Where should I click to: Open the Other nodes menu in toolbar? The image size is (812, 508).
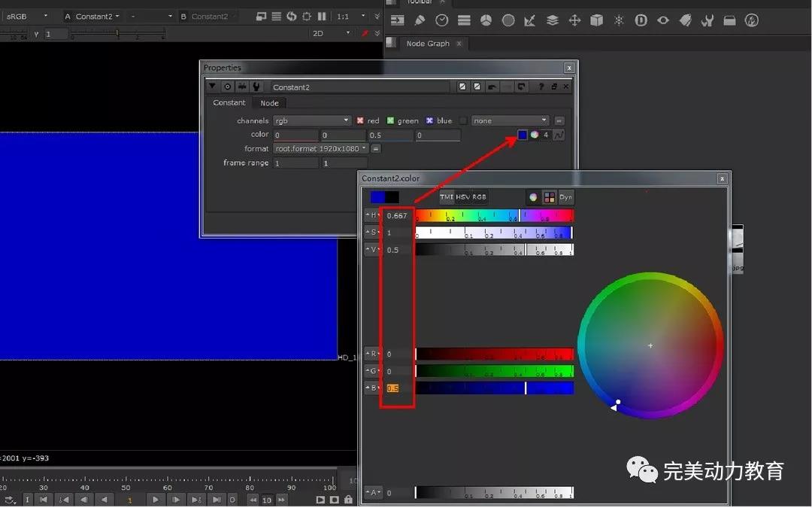729,20
